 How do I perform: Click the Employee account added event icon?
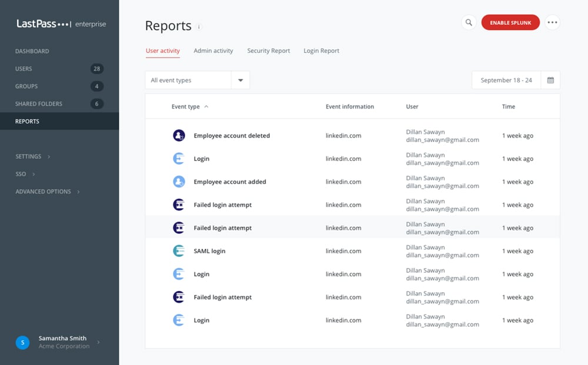pos(179,182)
